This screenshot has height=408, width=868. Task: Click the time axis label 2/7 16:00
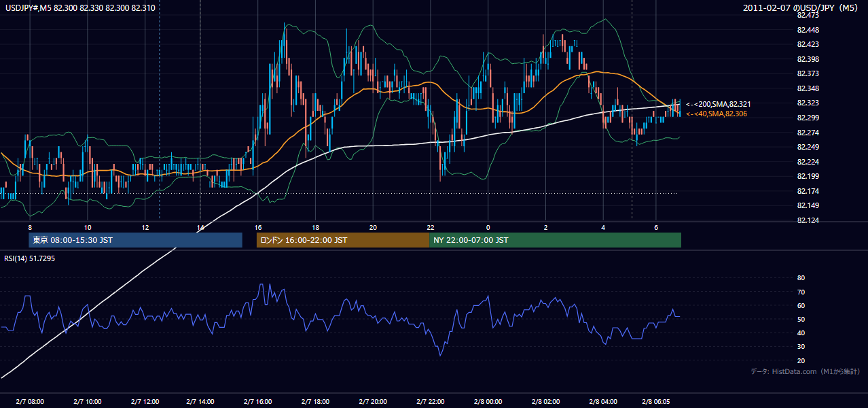click(x=258, y=402)
